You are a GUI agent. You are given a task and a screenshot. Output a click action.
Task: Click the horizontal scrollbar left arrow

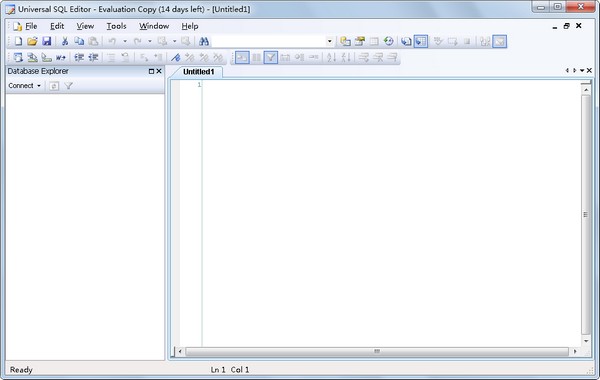(x=180, y=351)
